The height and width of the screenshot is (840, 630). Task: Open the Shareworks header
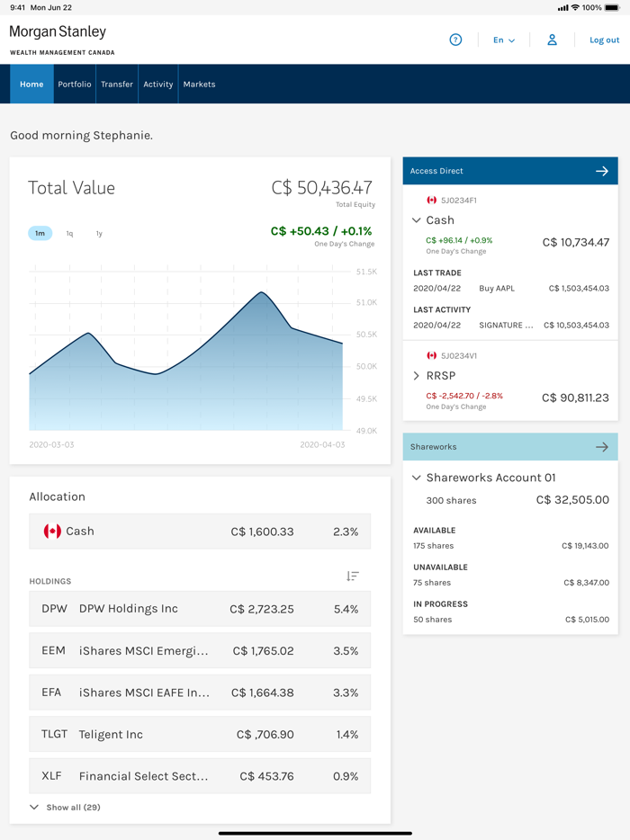510,447
